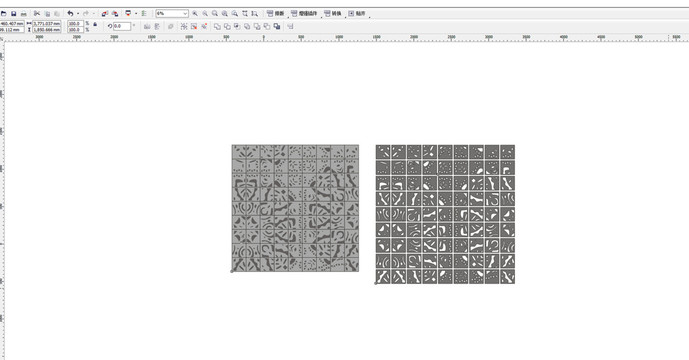The image size is (689, 360).
Task: Mirror the selection horizontally
Action: 147,26
